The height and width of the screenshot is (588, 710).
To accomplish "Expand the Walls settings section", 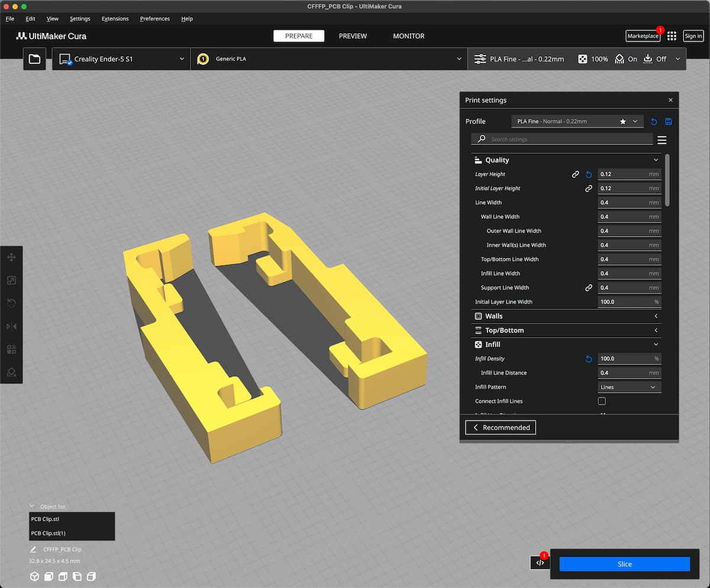I will click(x=566, y=316).
